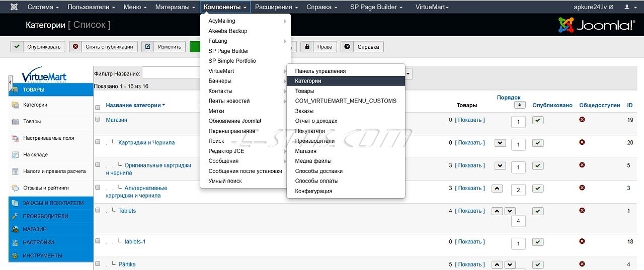The height and width of the screenshot is (270, 644).
Task: Click published checkmark for Оригинальные картриджи row
Action: tap(538, 165)
